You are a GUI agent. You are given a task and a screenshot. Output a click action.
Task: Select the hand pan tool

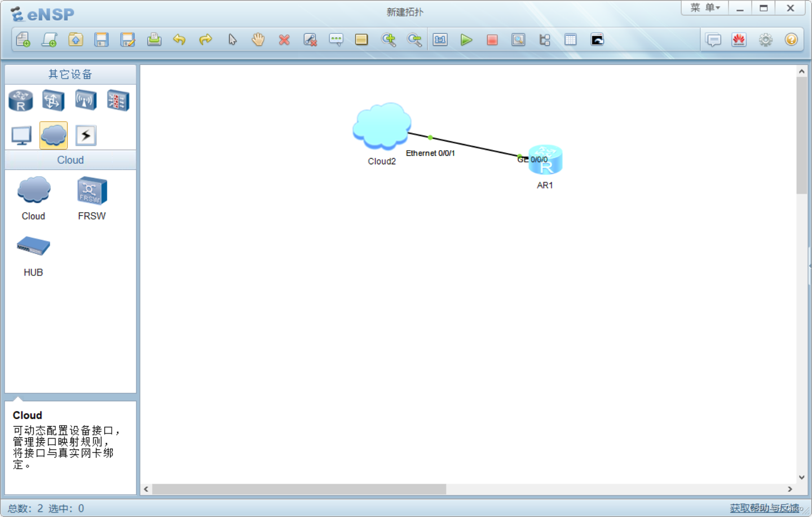point(258,40)
